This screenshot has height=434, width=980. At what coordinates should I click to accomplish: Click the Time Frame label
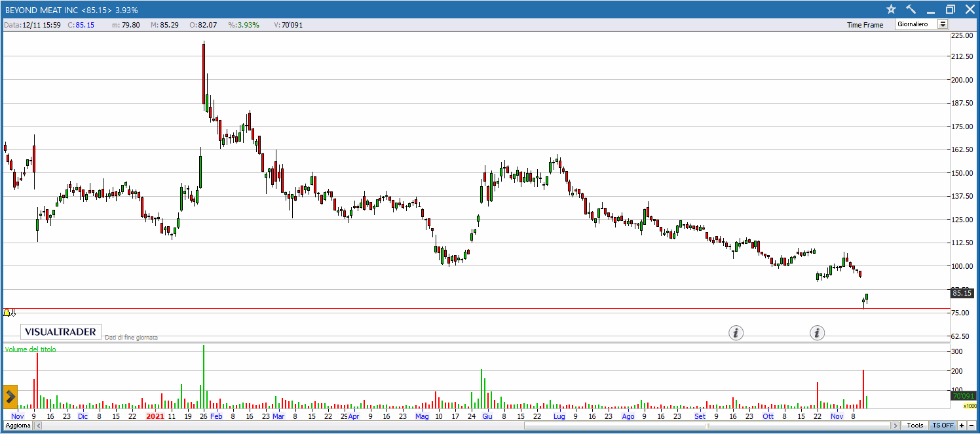[865, 25]
